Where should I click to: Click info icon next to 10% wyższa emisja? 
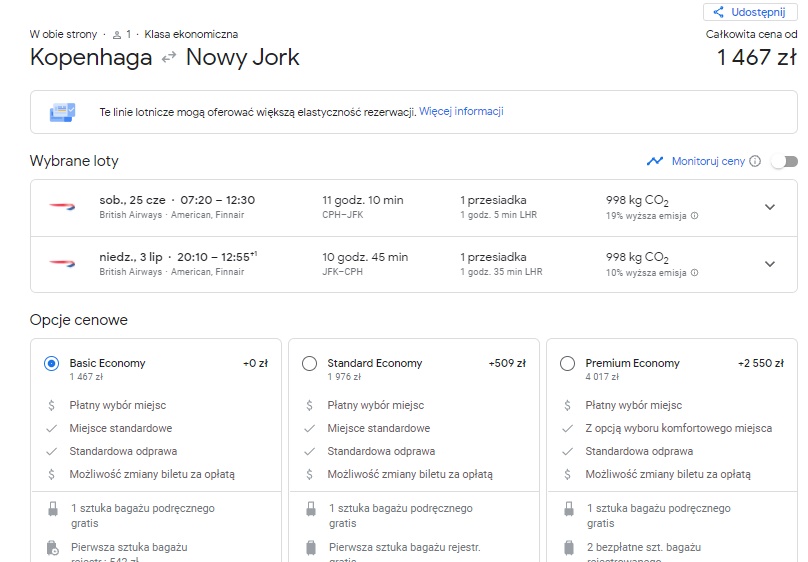click(x=695, y=273)
